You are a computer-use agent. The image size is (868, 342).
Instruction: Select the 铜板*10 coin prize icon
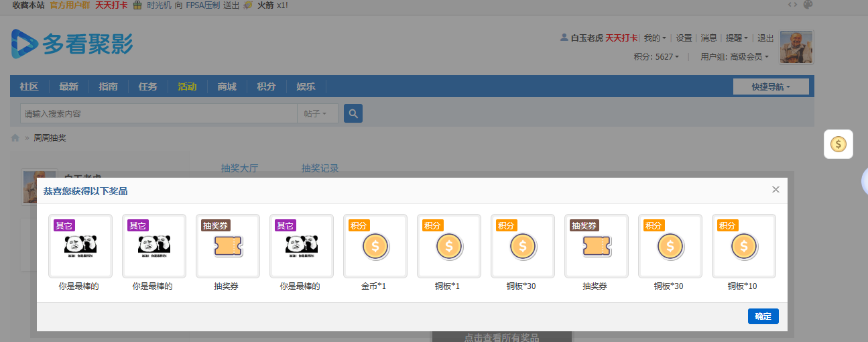[x=744, y=246]
